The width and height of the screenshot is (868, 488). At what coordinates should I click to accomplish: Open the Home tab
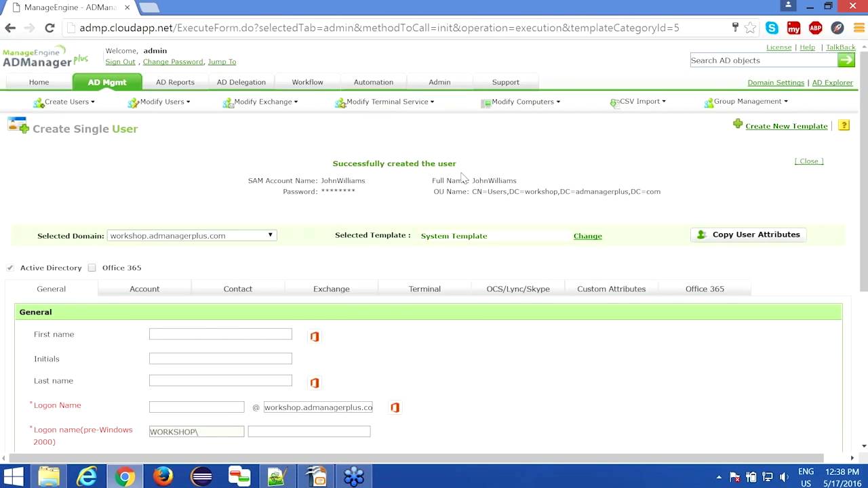[x=39, y=82]
